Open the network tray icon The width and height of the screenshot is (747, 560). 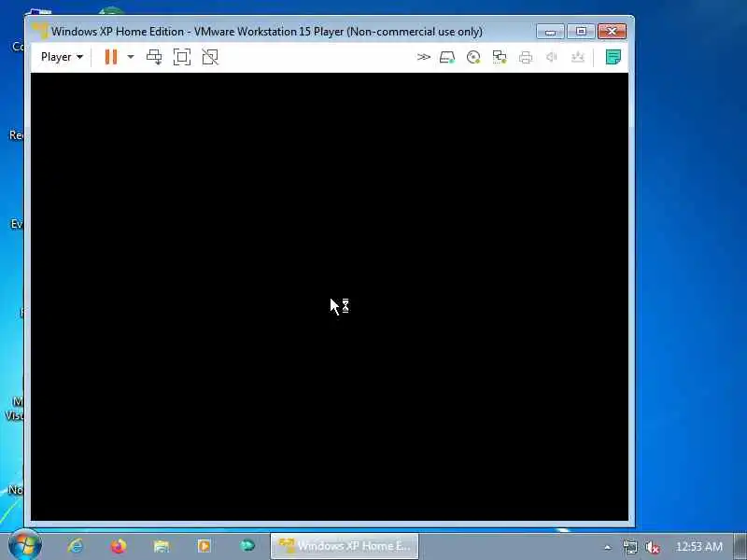629,547
